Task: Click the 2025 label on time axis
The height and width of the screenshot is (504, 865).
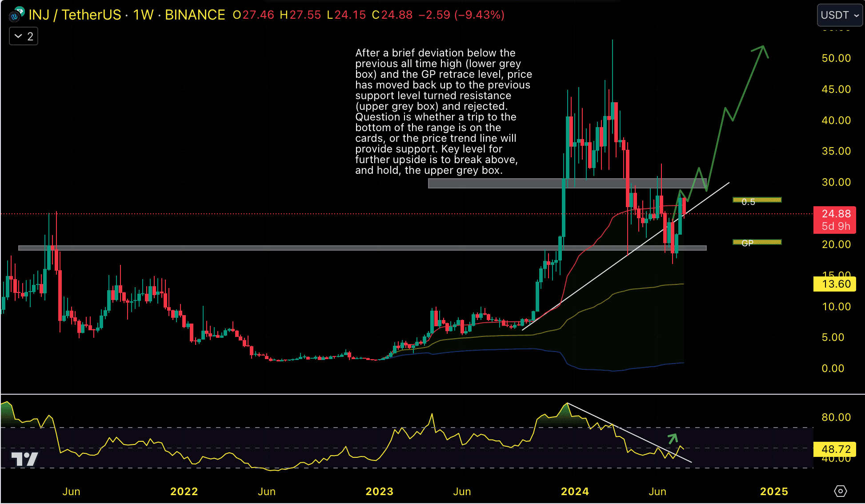Action: pos(774,491)
